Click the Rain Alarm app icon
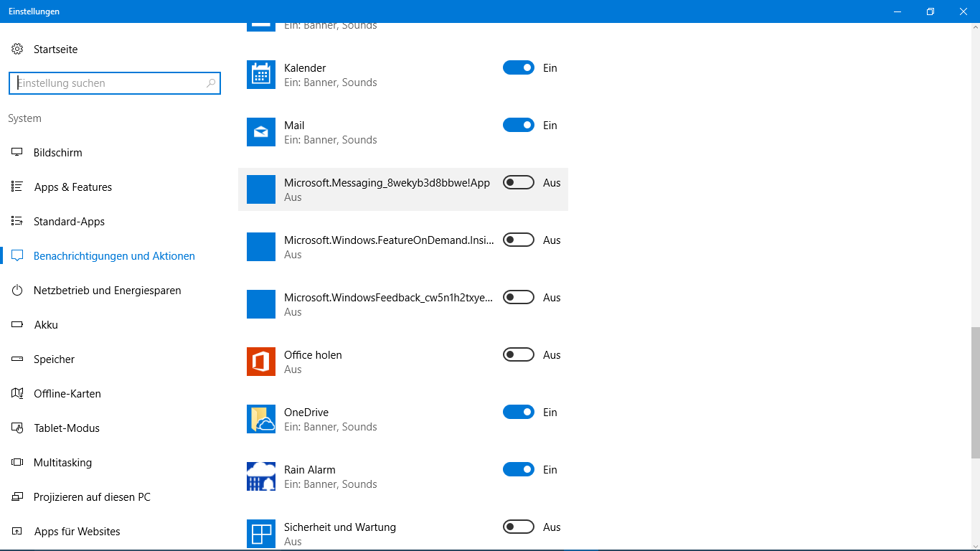This screenshot has width=980, height=551. pyautogui.click(x=261, y=476)
